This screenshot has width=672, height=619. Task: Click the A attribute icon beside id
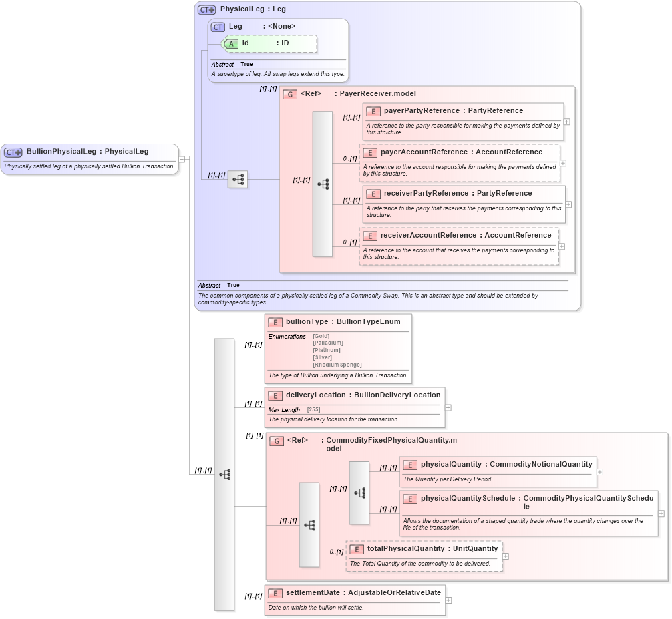[231, 43]
